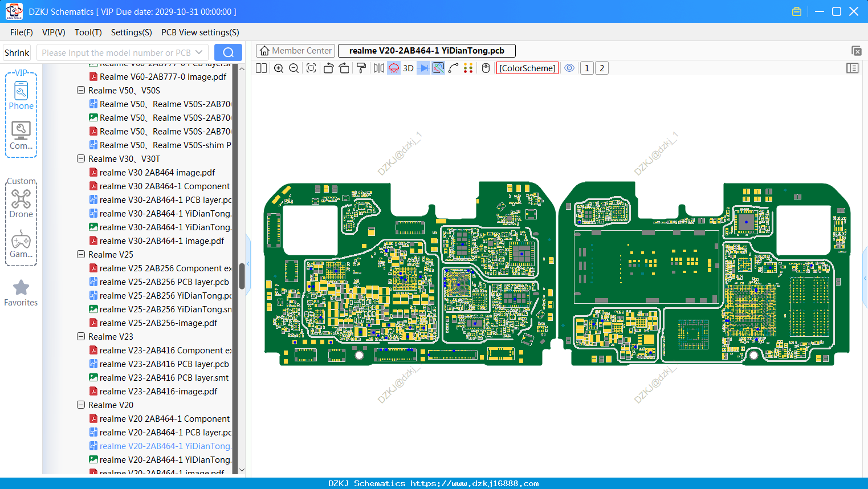868x489 pixels.
Task: Click the mouse settings icon
Action: (x=486, y=68)
